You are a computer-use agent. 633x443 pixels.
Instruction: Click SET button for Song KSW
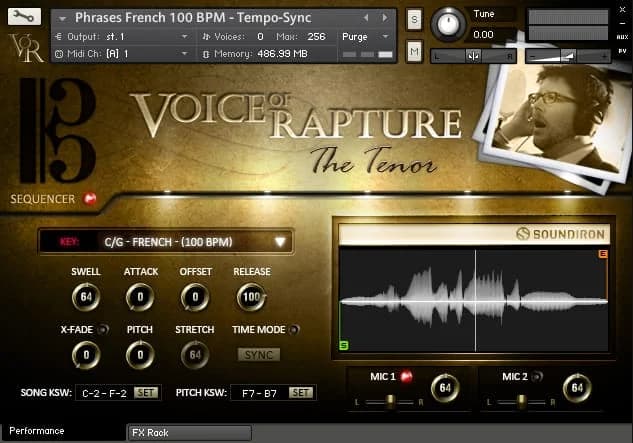pos(145,393)
